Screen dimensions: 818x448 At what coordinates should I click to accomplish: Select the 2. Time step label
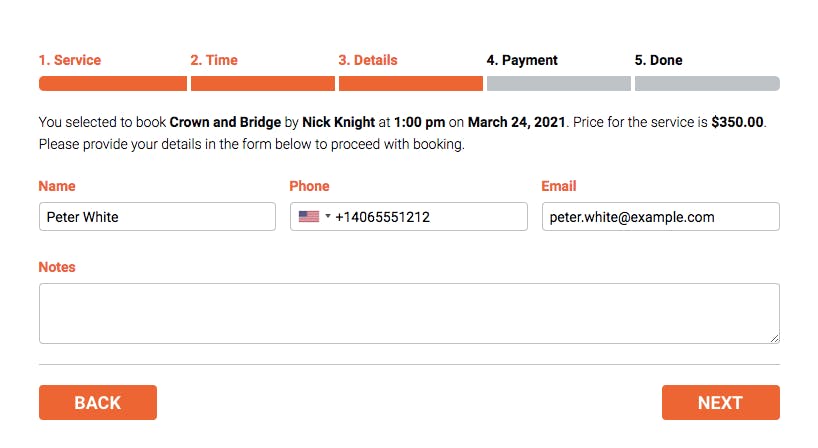pos(214,60)
